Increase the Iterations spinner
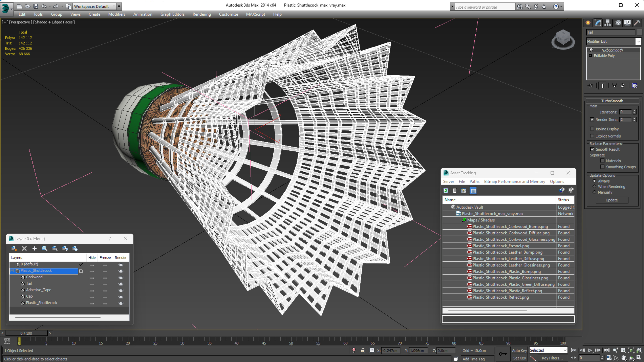The width and height of the screenshot is (644, 362). pos(634,111)
